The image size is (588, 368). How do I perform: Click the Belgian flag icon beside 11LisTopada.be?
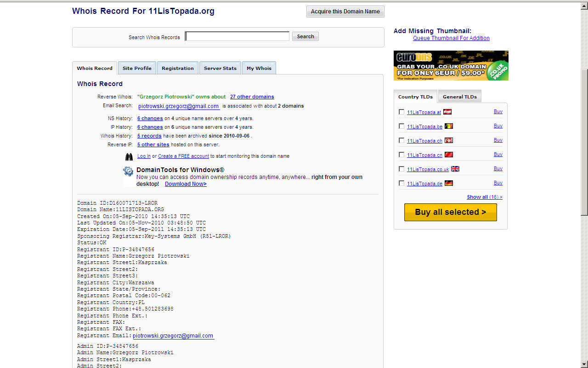pos(448,126)
